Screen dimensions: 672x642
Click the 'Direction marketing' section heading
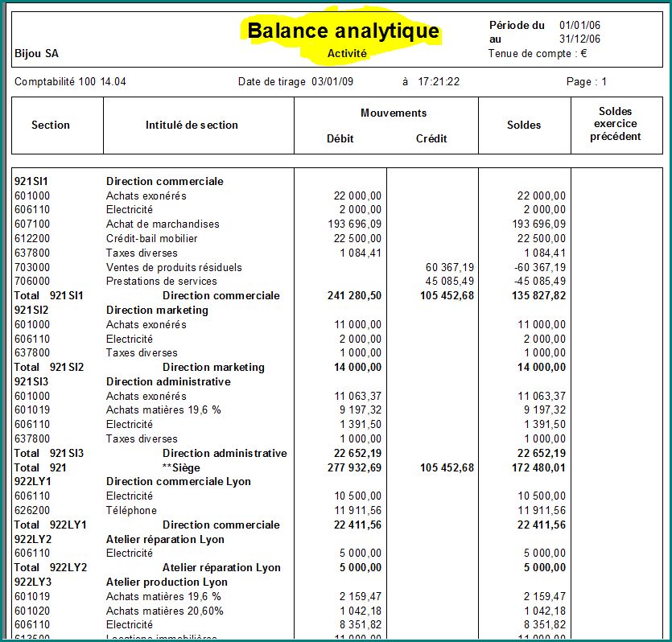(157, 310)
